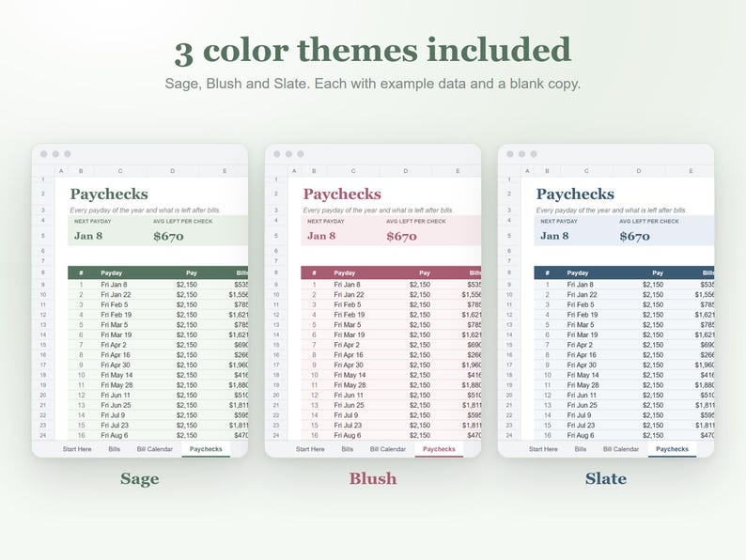Screen dimensions: 746x560
Task: Click row 21 header in Slate sheet
Action: (x=509, y=405)
